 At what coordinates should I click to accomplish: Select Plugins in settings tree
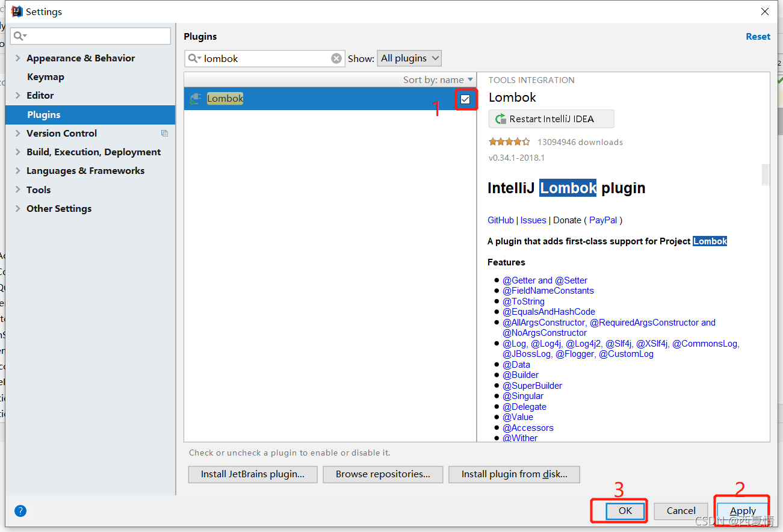tap(90, 114)
